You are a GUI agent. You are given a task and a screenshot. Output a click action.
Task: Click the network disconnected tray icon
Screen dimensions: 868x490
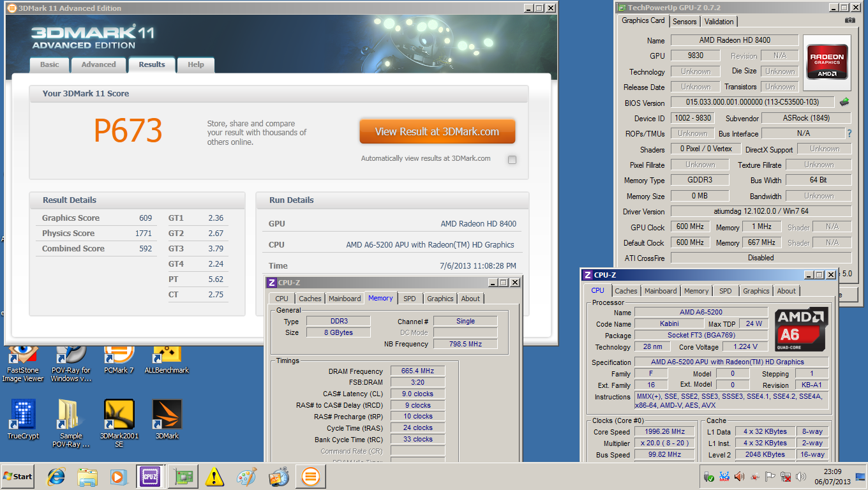(x=786, y=477)
